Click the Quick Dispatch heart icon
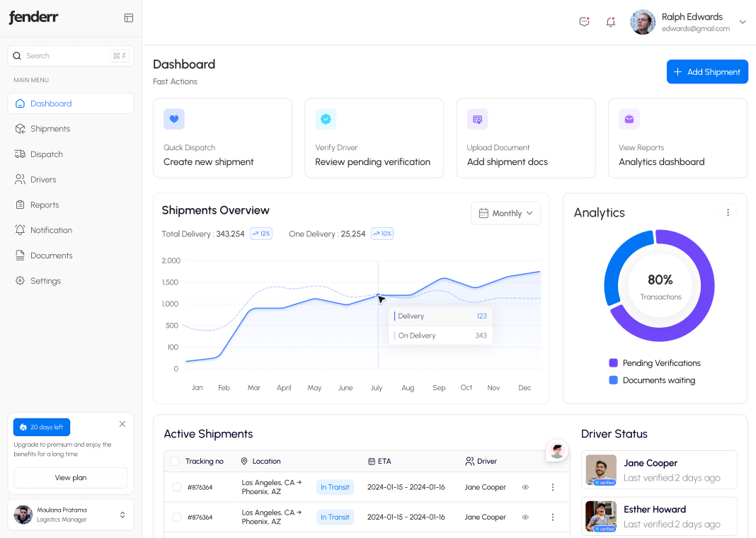This screenshot has width=756, height=538. pyautogui.click(x=174, y=119)
